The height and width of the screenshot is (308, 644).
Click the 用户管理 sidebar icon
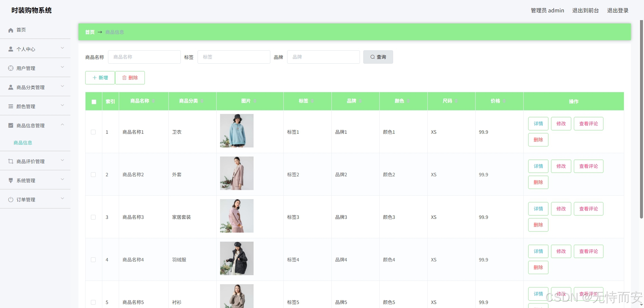coord(11,68)
